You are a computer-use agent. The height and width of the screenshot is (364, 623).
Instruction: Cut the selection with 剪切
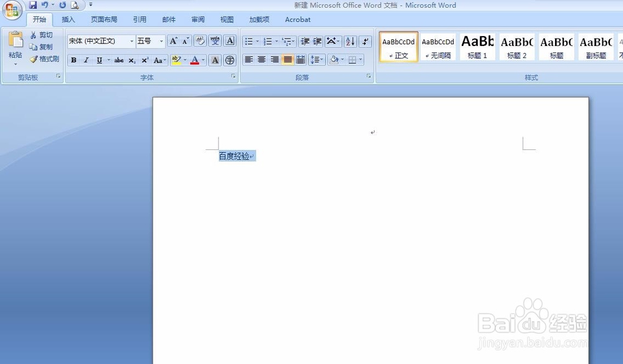[x=41, y=35]
